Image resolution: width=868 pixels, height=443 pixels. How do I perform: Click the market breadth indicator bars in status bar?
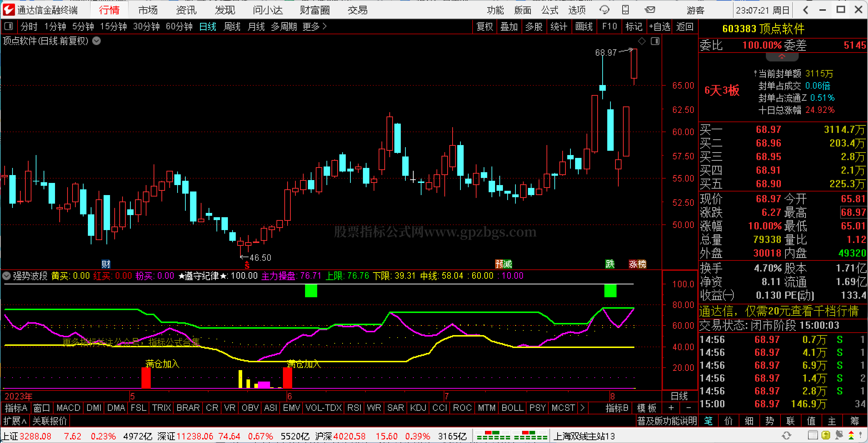click(x=512, y=436)
